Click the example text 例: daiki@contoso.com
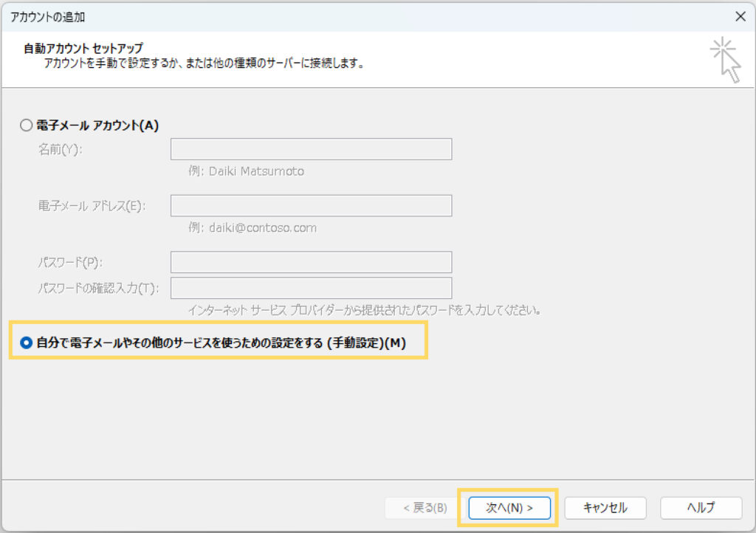 (x=252, y=227)
